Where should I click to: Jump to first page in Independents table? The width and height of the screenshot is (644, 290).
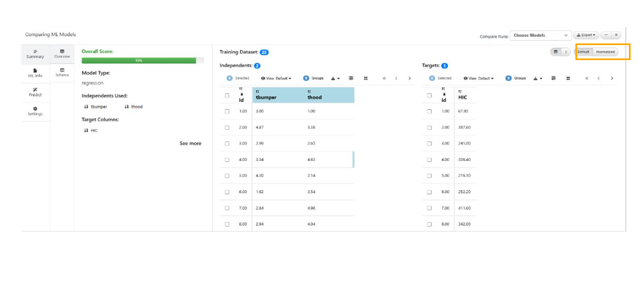[x=384, y=78]
